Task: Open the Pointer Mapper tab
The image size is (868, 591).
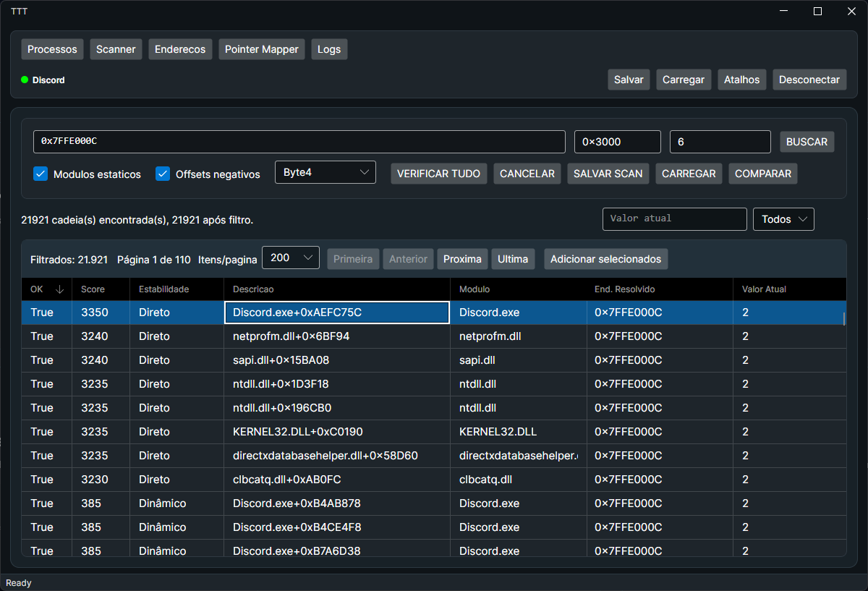Action: 261,49
